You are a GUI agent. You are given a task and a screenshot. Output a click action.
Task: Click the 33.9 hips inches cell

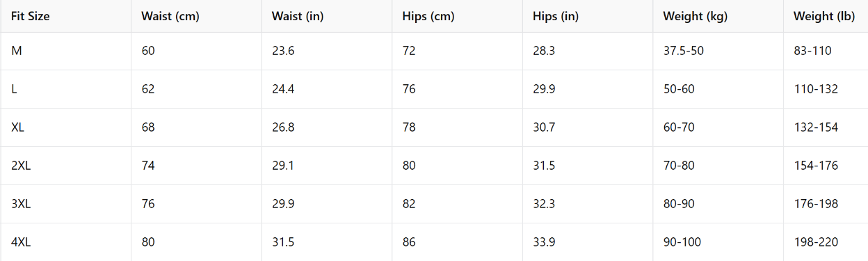544,242
